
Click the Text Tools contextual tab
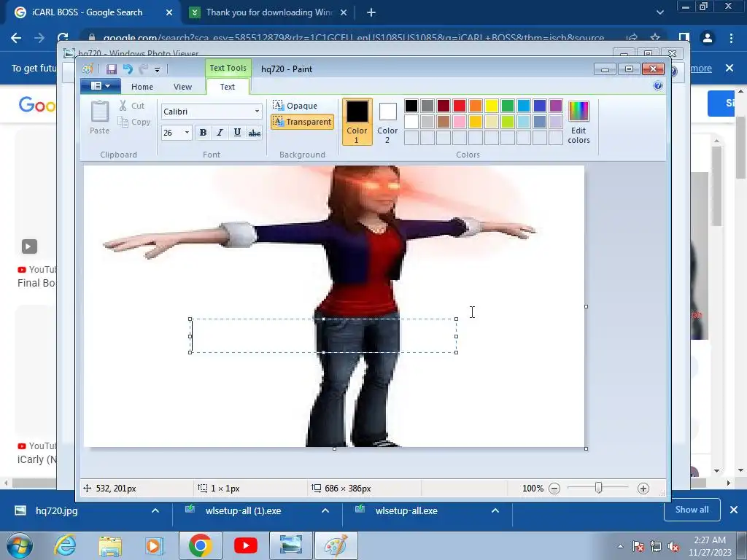point(228,68)
